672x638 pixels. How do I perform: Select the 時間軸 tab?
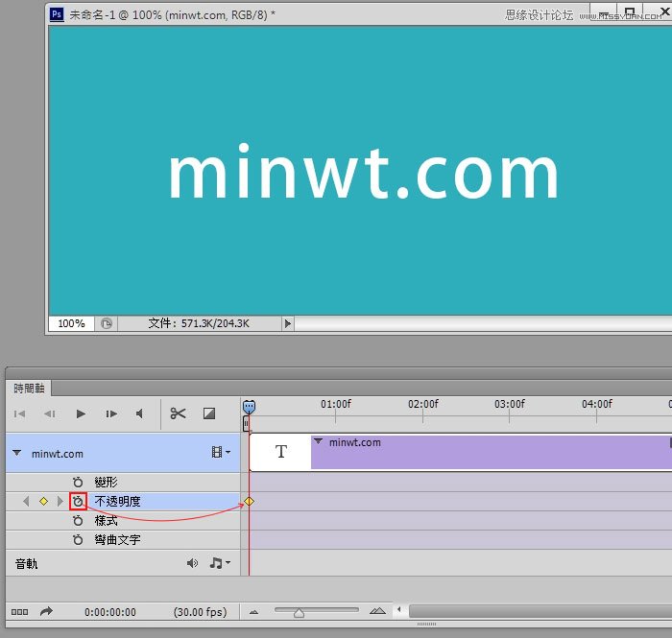[x=29, y=389]
